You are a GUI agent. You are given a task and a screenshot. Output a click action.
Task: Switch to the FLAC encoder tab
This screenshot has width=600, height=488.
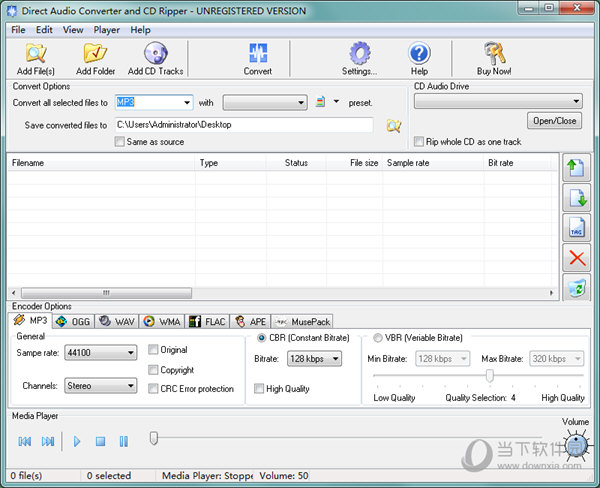[207, 322]
